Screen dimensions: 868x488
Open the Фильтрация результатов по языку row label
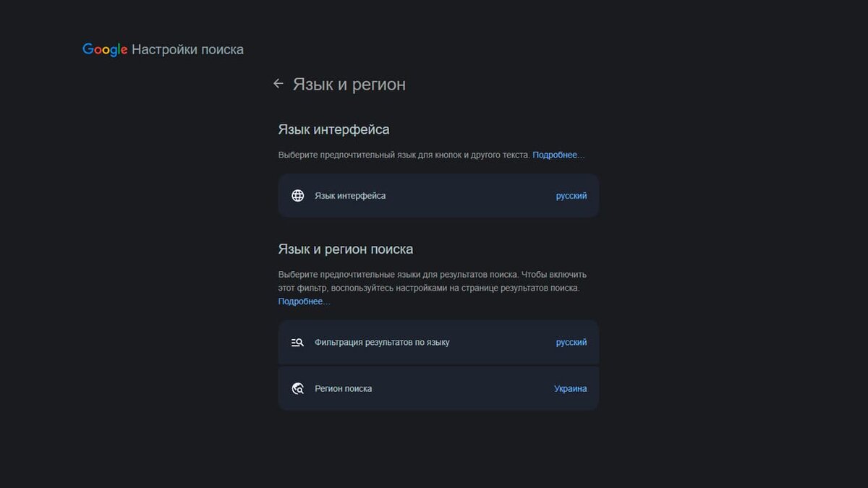382,343
